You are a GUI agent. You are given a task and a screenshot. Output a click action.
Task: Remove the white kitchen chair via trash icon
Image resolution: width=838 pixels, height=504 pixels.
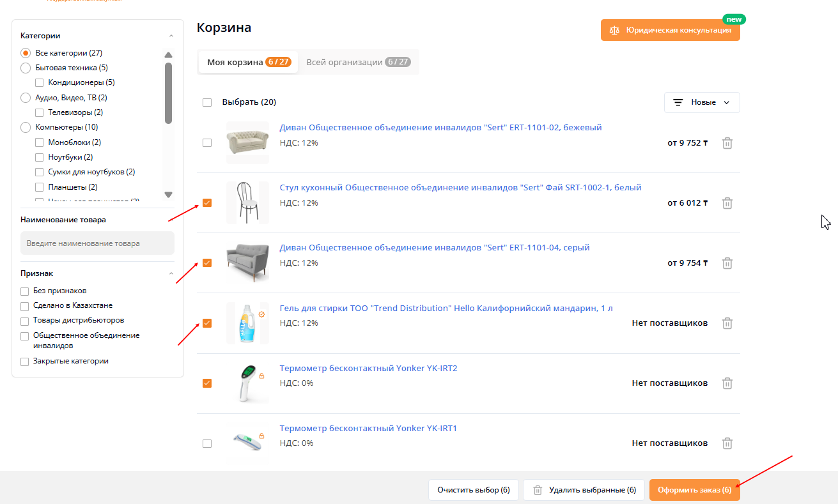[x=727, y=203]
